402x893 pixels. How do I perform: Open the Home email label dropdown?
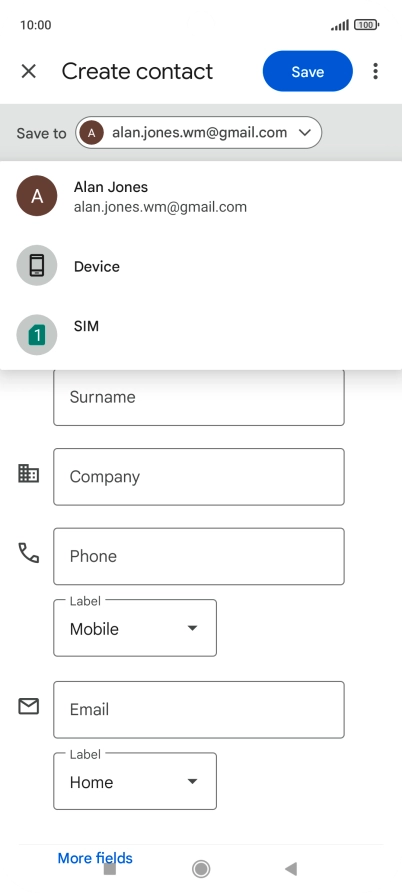pos(135,781)
